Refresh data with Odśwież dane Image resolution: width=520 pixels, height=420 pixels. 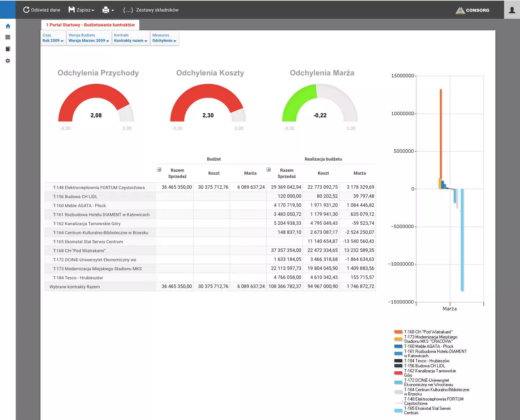(x=42, y=10)
